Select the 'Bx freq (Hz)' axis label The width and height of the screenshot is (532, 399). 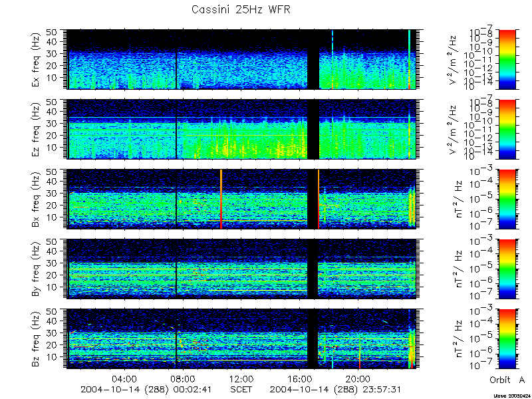(36, 199)
